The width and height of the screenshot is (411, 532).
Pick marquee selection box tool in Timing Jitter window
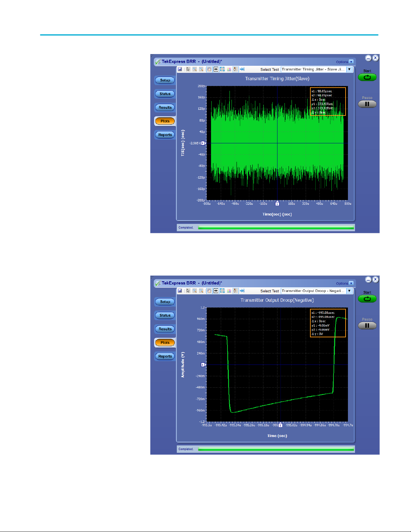[222, 69]
